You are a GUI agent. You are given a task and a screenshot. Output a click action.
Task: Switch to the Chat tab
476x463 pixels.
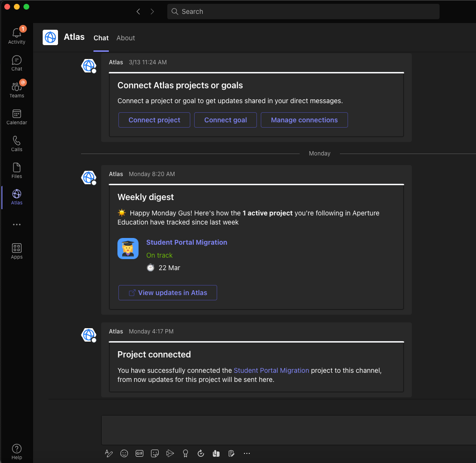pyautogui.click(x=101, y=38)
